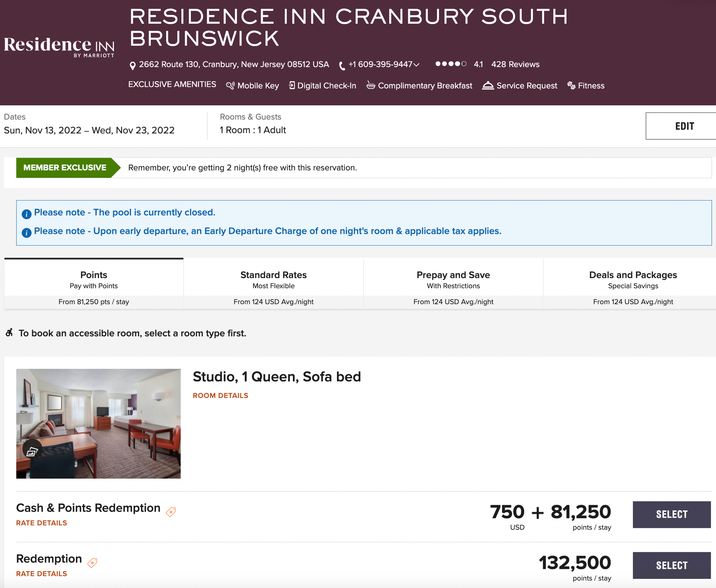Open ROOM DETAILS for the Studio room

(x=220, y=395)
